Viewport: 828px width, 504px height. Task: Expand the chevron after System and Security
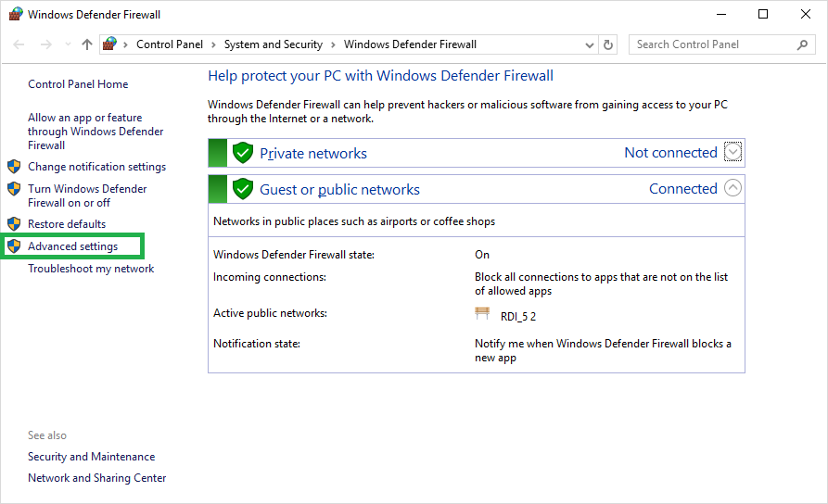(333, 44)
